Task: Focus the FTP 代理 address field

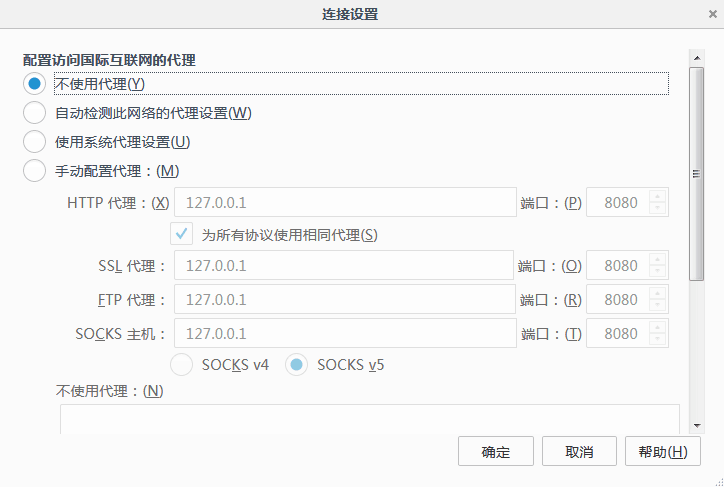Action: [345, 300]
